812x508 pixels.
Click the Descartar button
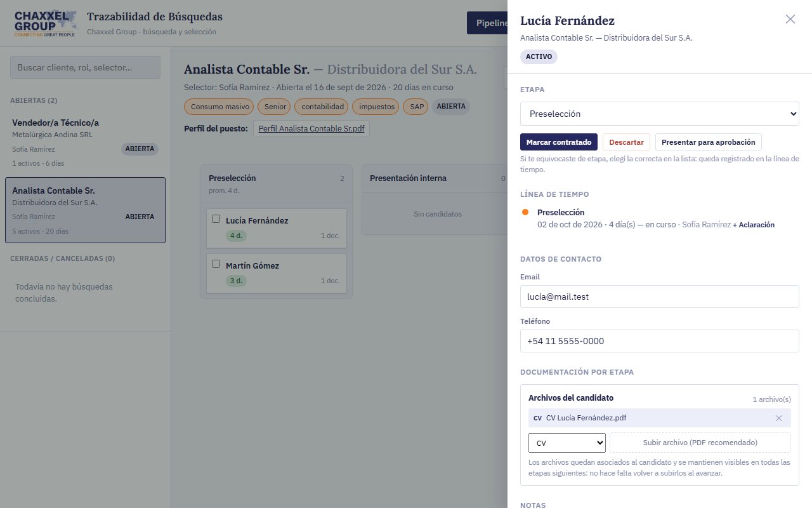click(x=626, y=142)
